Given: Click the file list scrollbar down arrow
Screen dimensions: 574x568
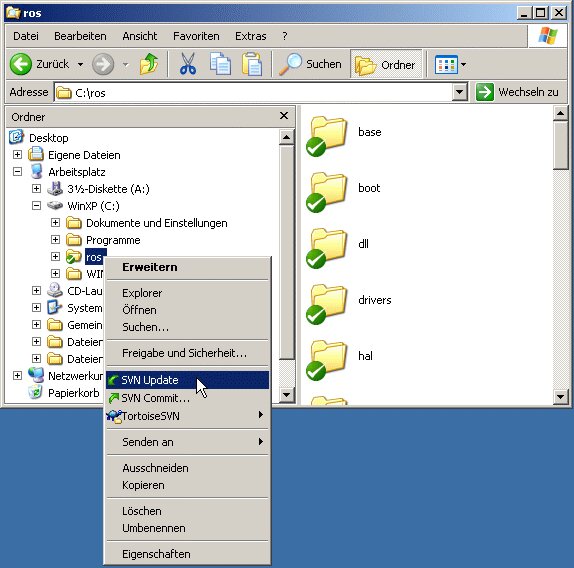Looking at the screenshot, I should [560, 396].
